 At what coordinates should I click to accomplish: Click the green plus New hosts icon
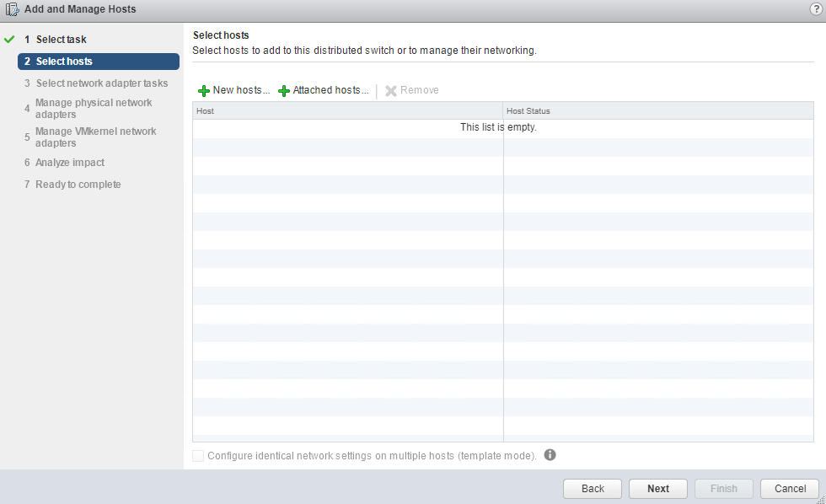pyautogui.click(x=203, y=91)
